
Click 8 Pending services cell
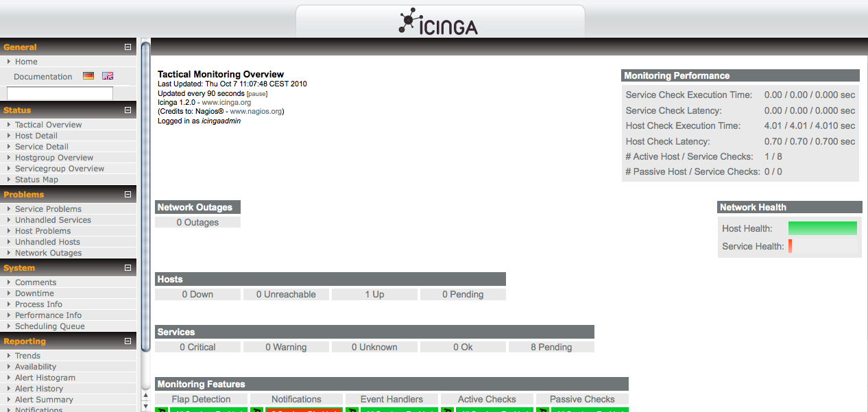coord(551,348)
